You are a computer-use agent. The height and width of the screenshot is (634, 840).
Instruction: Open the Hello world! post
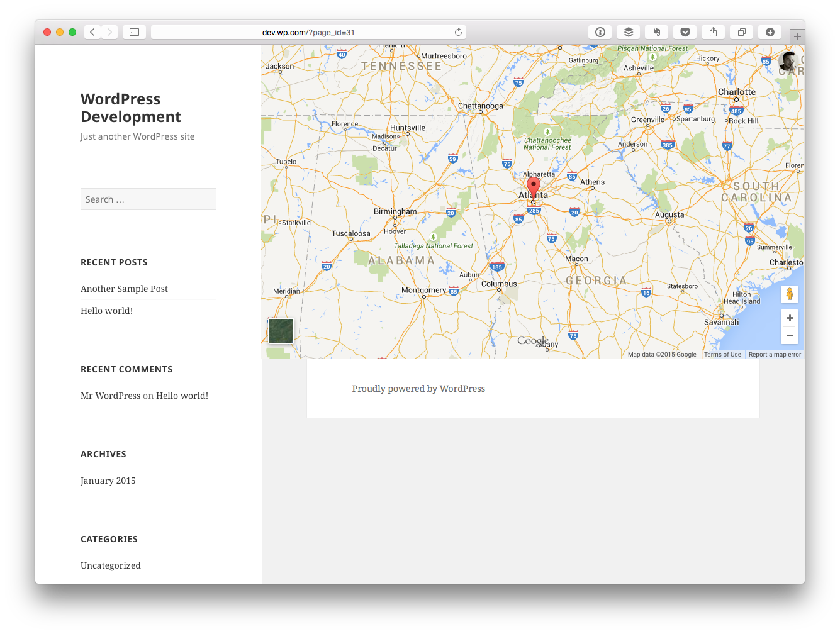pyautogui.click(x=106, y=310)
